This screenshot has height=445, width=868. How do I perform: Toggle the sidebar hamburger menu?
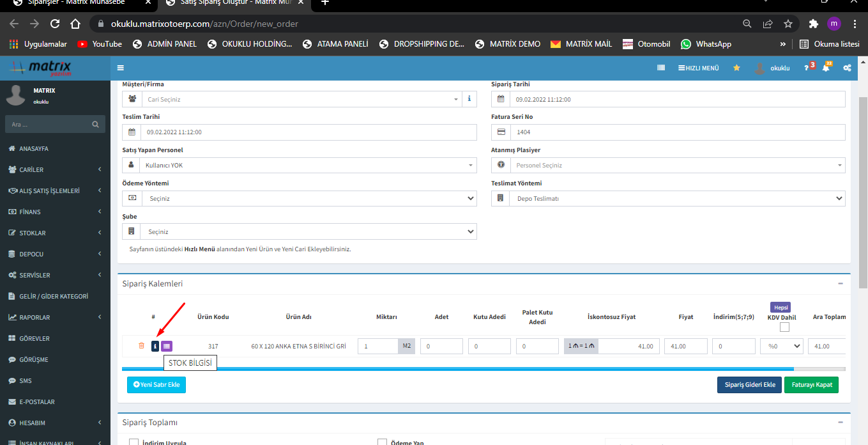tap(121, 68)
